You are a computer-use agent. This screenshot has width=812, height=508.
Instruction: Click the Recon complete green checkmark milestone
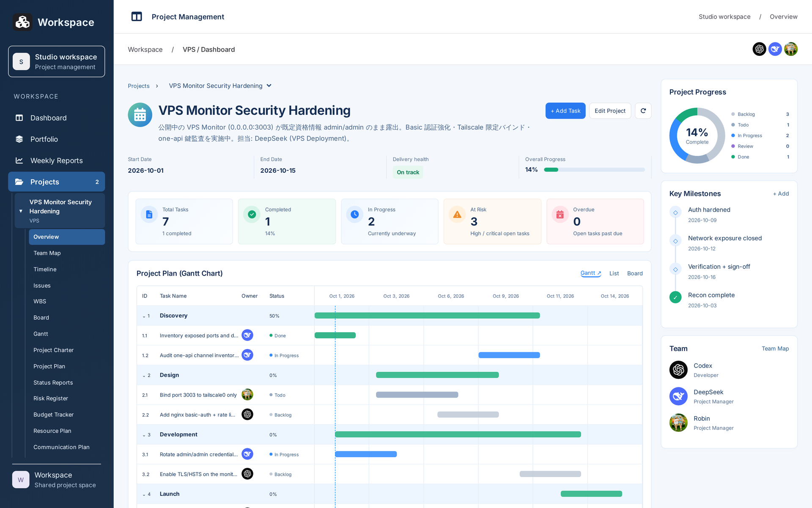[x=675, y=297]
